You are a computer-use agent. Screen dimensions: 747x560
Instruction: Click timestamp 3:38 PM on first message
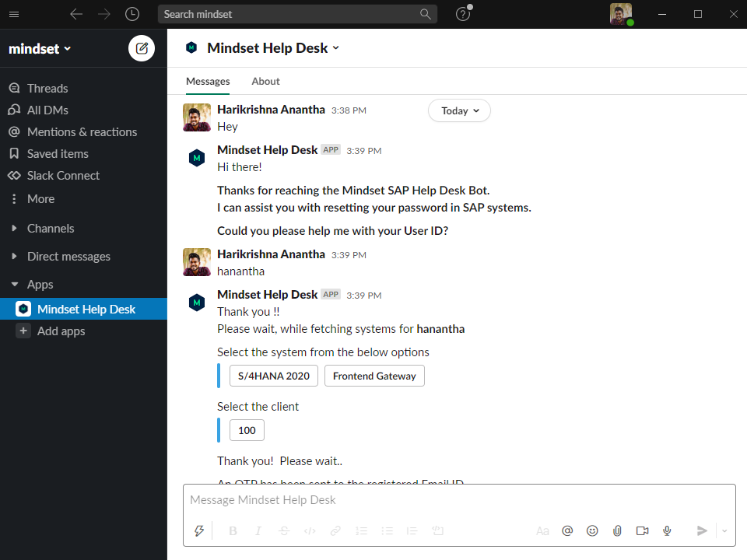349,110
